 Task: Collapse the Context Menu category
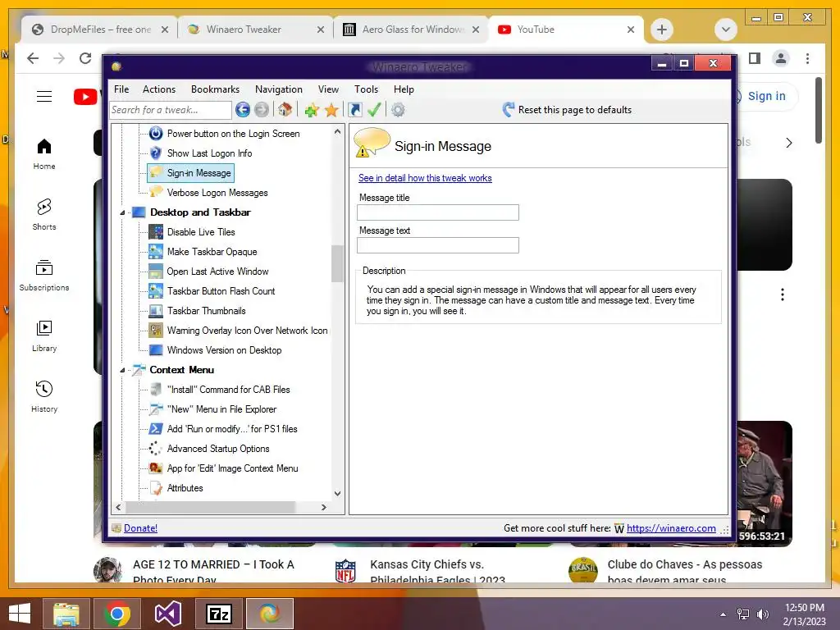(x=122, y=370)
